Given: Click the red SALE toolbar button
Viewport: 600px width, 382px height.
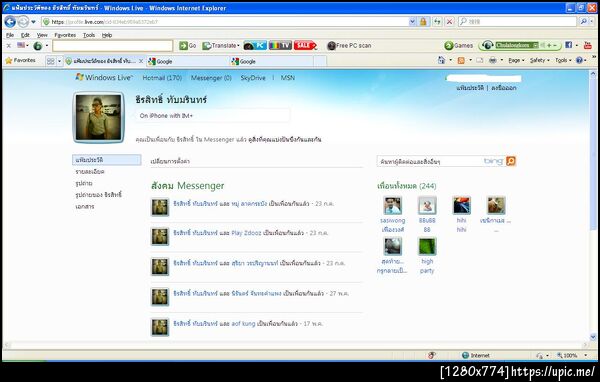Looking at the screenshot, I should (x=305, y=46).
